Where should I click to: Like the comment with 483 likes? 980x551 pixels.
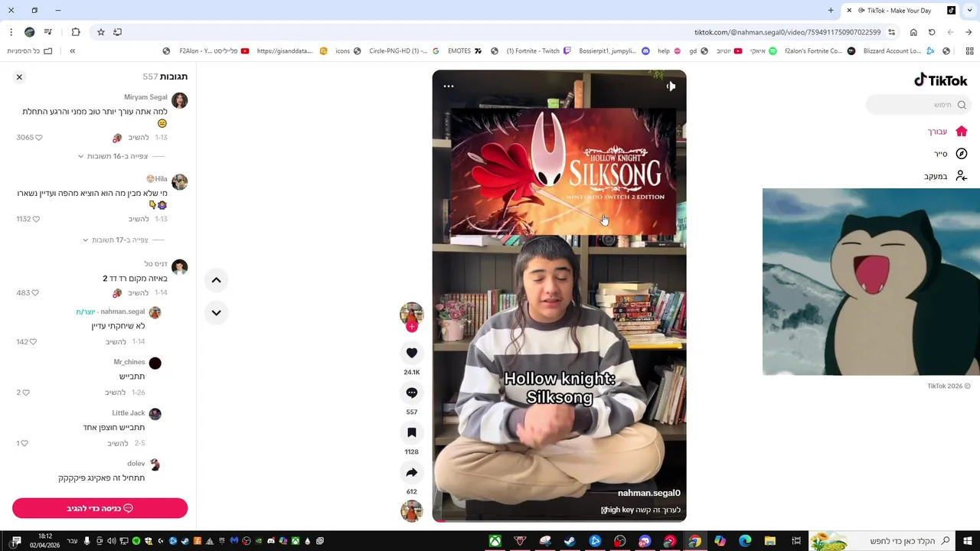pos(35,293)
